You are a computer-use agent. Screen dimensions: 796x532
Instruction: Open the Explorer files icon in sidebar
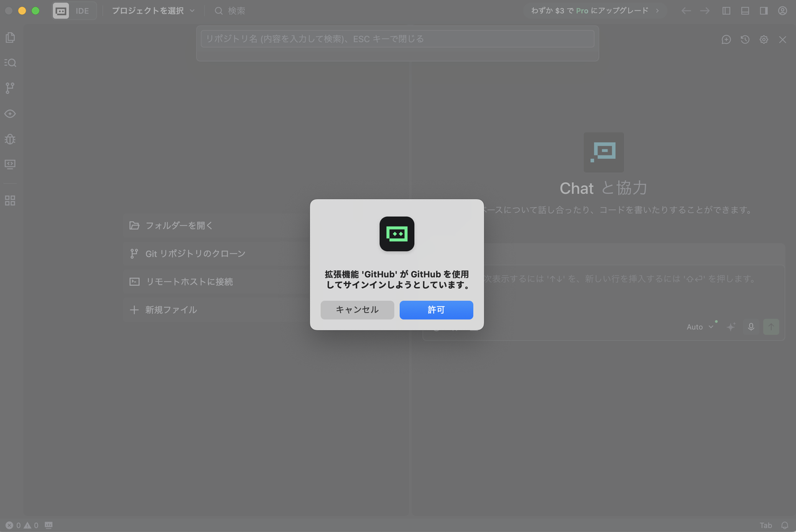point(10,38)
